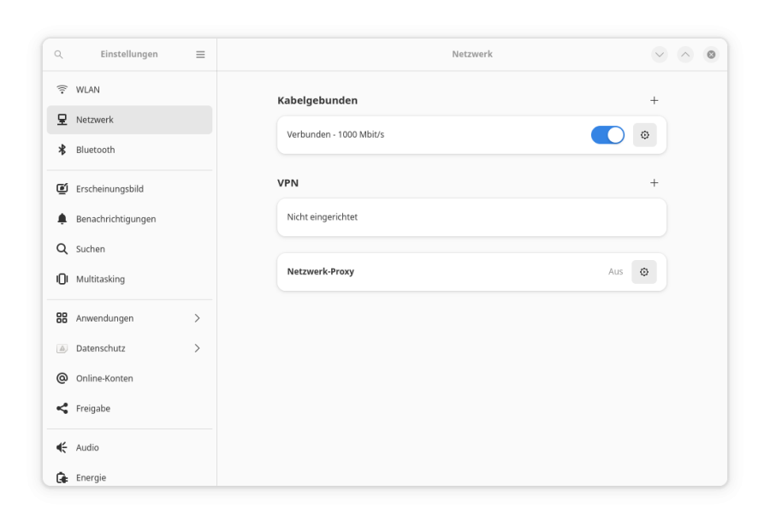Click the down-chevron window button in header
Image resolution: width=770 pixels, height=532 pixels.
click(x=660, y=55)
